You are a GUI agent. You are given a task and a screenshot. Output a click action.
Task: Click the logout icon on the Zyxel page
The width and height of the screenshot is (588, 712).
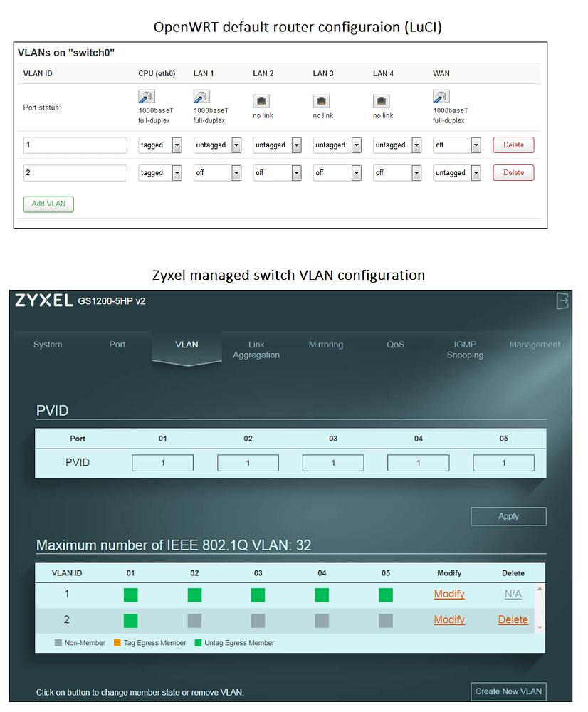click(x=562, y=301)
